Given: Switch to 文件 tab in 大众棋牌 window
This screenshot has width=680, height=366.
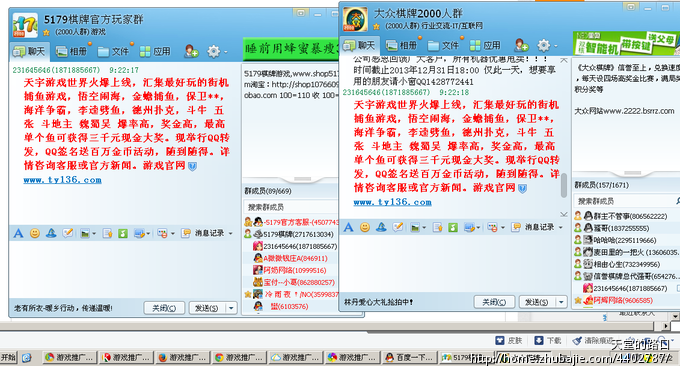Looking at the screenshot, I should tap(444, 46).
